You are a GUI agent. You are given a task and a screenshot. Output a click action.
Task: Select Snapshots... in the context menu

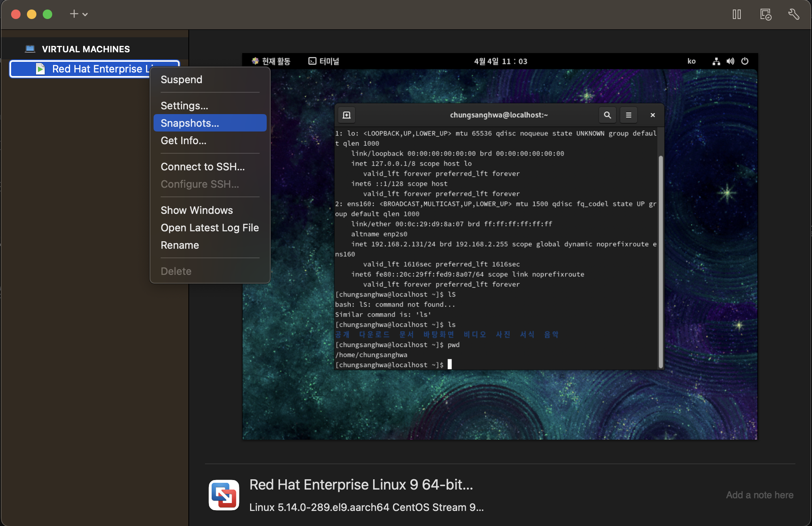[210, 123]
